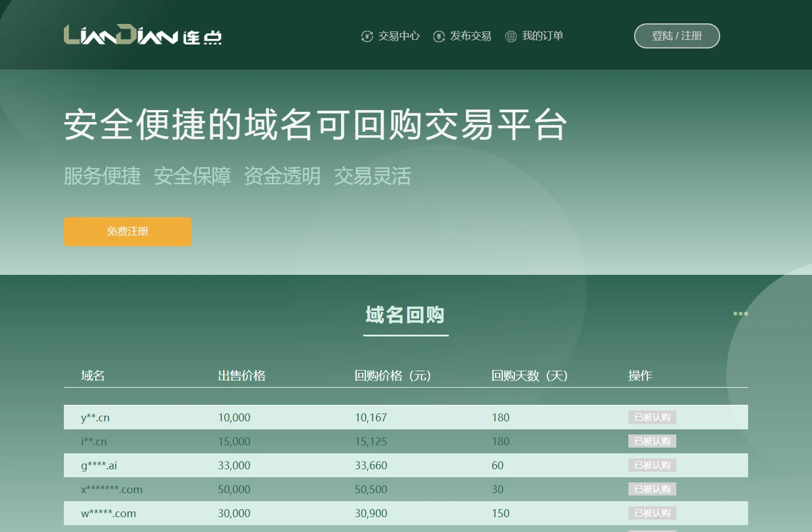Click the 域名 column header
The image size is (812, 532).
(93, 376)
